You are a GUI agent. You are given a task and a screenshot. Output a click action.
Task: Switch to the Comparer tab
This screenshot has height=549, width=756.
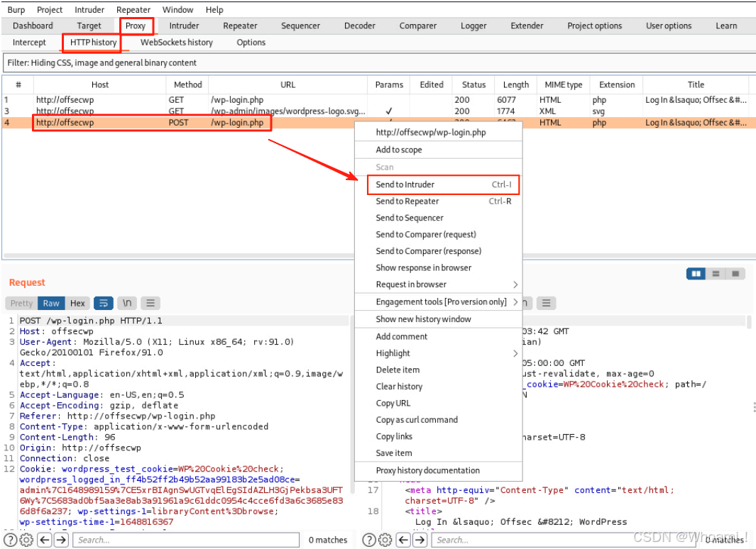(418, 26)
